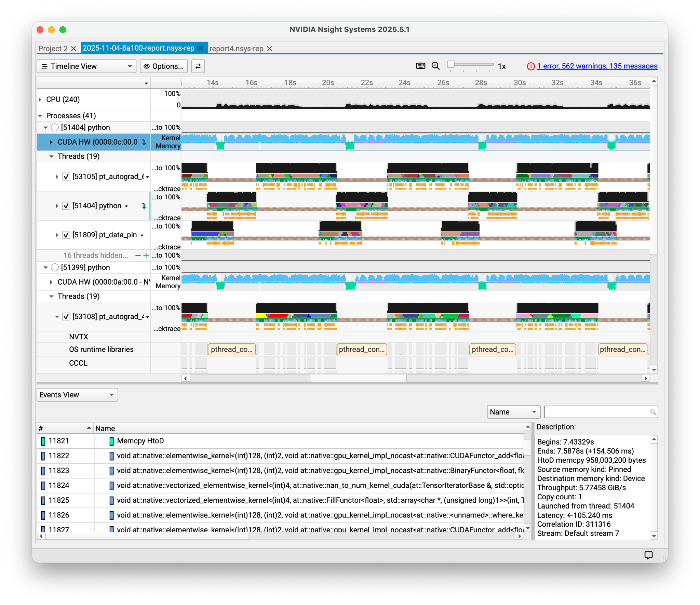Collapse the [53108] pt_autograd thread row

[x=57, y=316]
